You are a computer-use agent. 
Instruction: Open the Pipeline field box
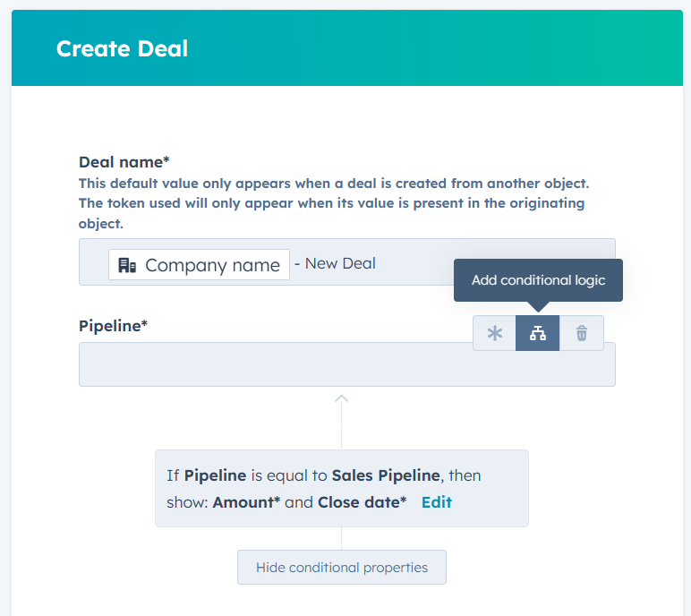(269, 365)
